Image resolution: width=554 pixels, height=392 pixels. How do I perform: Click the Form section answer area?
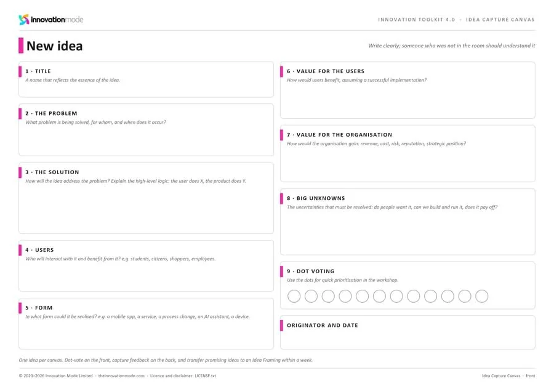[x=146, y=324]
